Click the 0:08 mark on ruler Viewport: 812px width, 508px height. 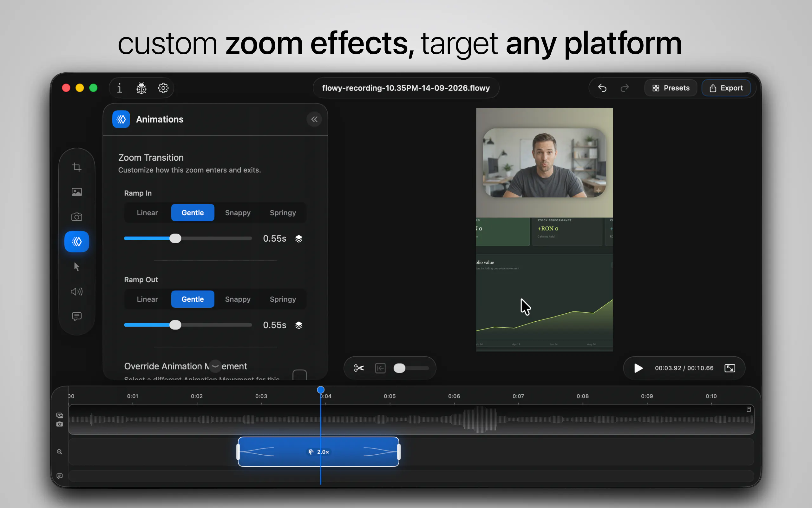click(x=582, y=396)
